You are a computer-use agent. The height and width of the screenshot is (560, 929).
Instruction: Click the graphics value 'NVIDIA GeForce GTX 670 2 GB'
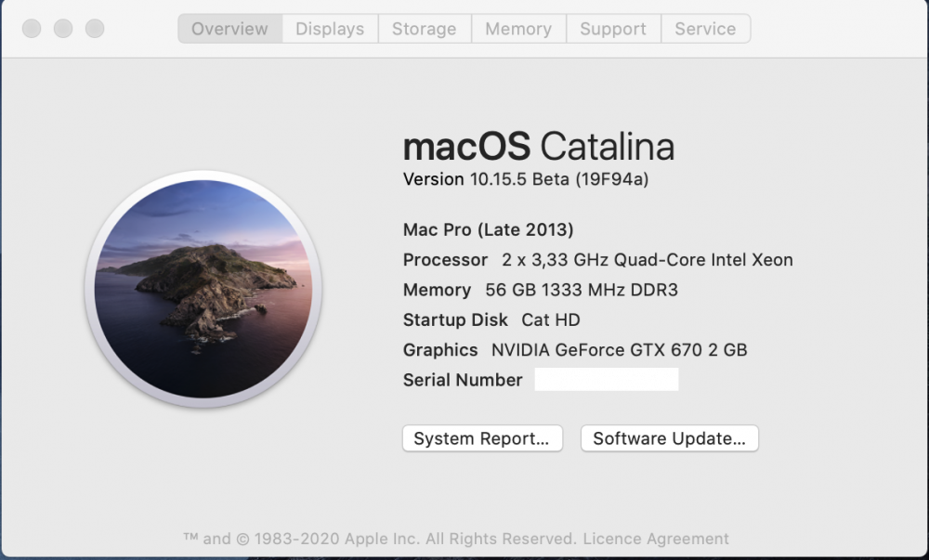[620, 350]
